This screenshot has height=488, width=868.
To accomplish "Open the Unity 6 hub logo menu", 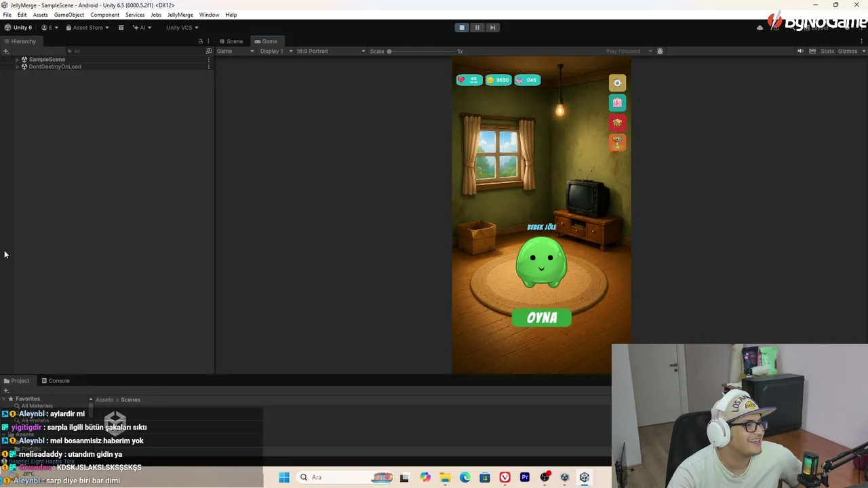I will 18,28.
